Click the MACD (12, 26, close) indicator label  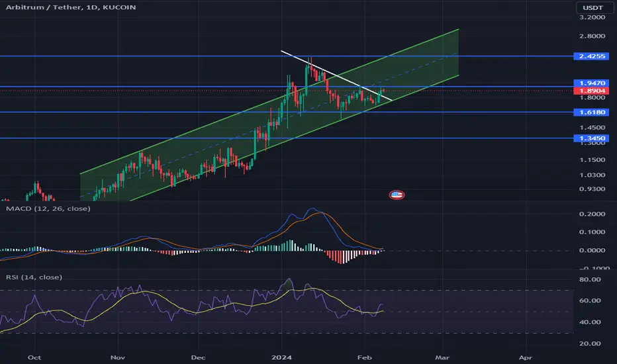tap(48, 208)
